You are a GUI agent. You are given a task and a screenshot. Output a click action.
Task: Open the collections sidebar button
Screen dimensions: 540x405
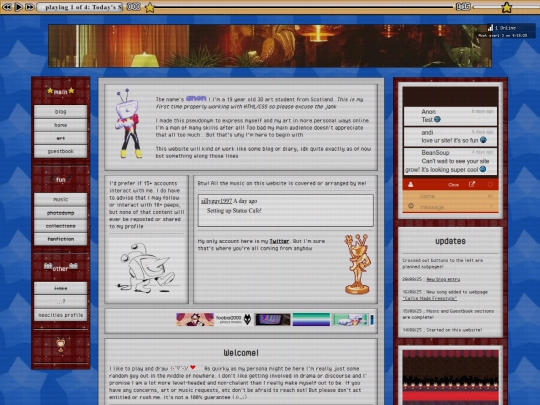[61, 226]
